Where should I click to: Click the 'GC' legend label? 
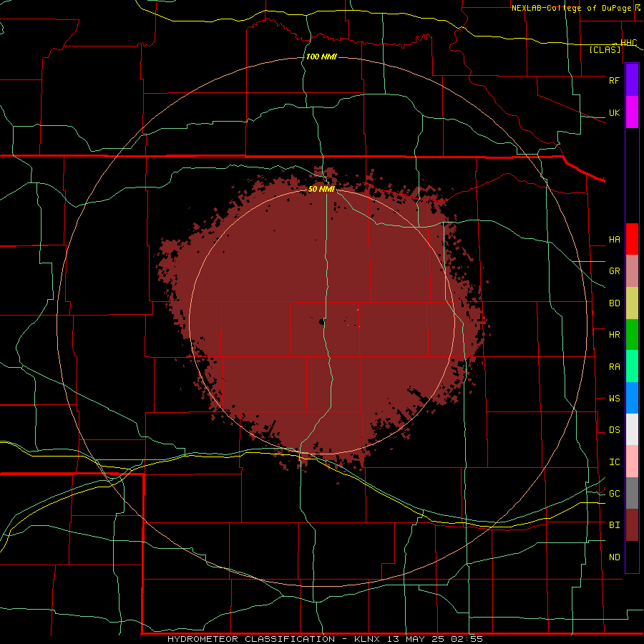pyautogui.click(x=614, y=494)
